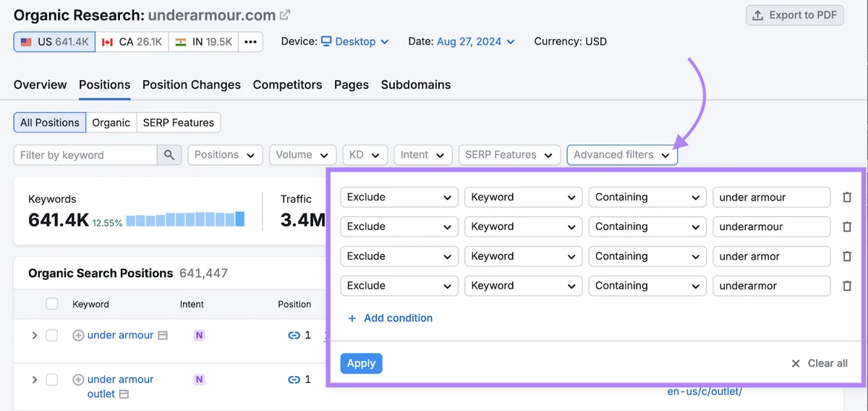Image resolution: width=868 pixels, height=411 pixels.
Task: Delete the 'under armor' filter condition
Action: 847,256
